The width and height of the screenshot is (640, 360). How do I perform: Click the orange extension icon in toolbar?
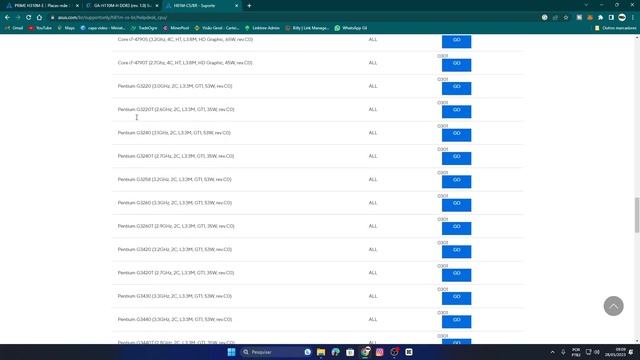click(x=590, y=18)
